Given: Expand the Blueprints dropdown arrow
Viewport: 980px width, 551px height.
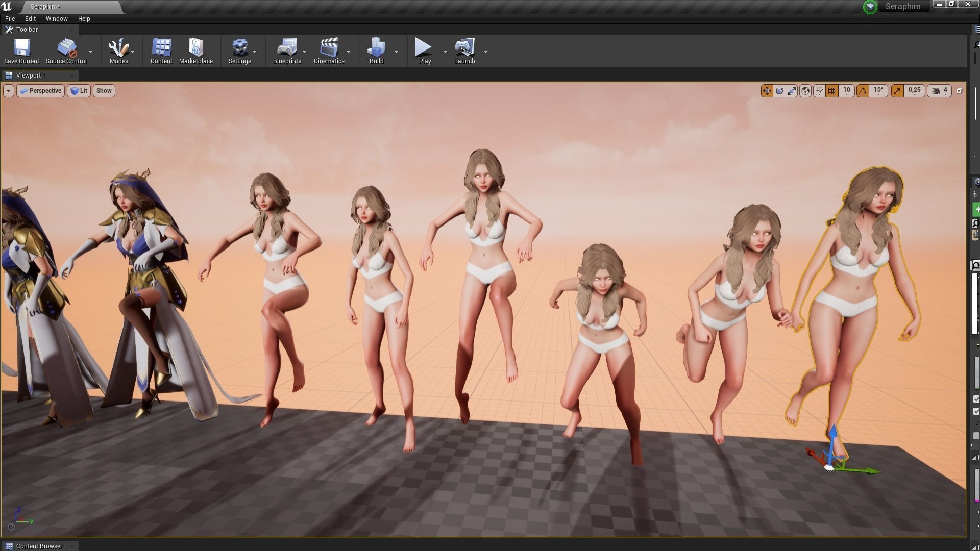Looking at the screenshot, I should click(305, 52).
